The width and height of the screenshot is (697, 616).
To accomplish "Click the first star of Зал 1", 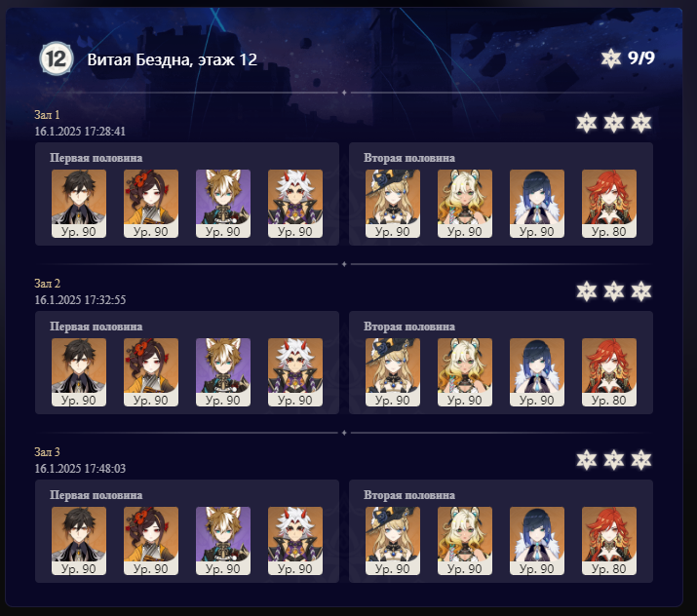I will (x=586, y=123).
